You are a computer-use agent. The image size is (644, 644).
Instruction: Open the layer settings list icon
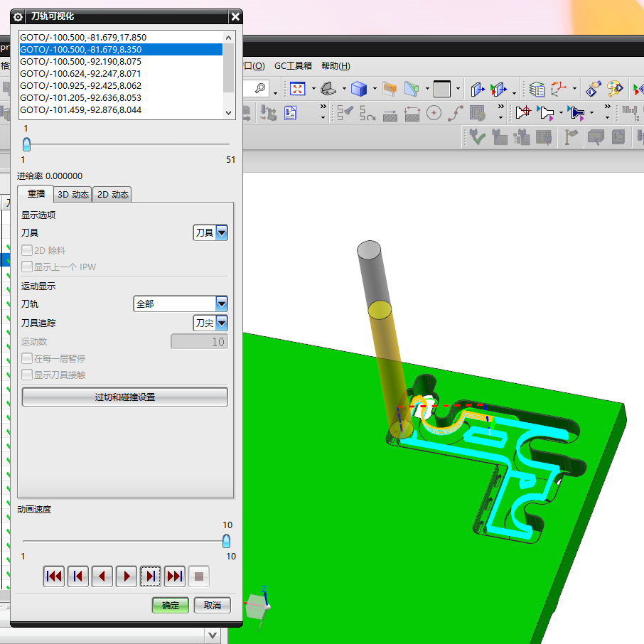tap(537, 89)
